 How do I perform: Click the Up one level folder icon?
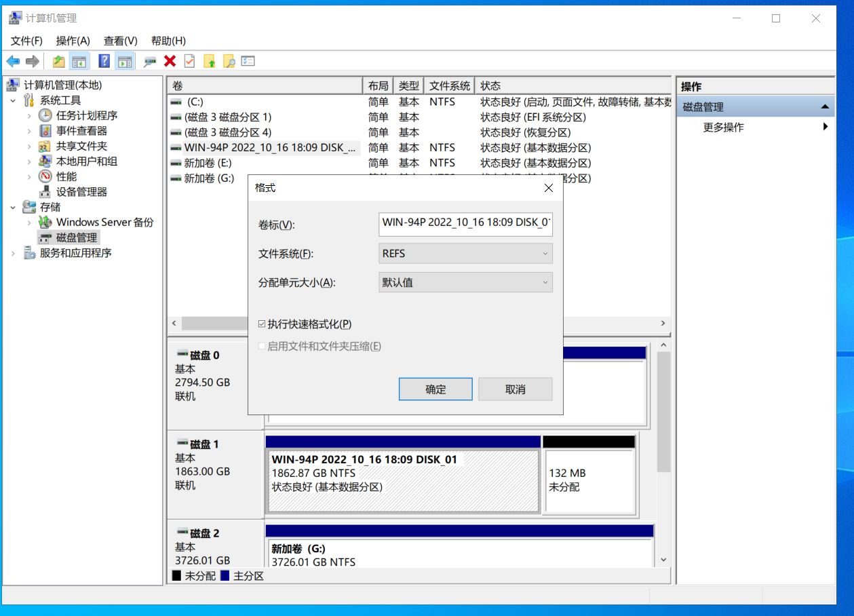click(59, 61)
